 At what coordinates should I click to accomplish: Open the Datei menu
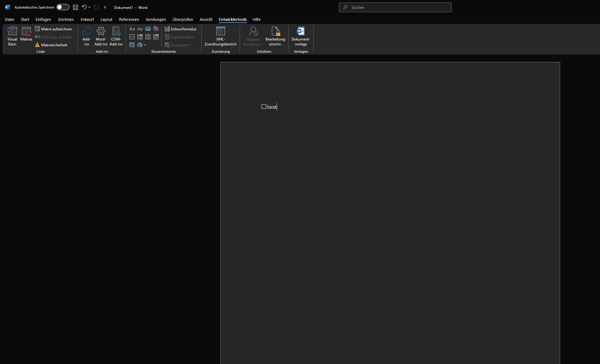click(x=10, y=19)
